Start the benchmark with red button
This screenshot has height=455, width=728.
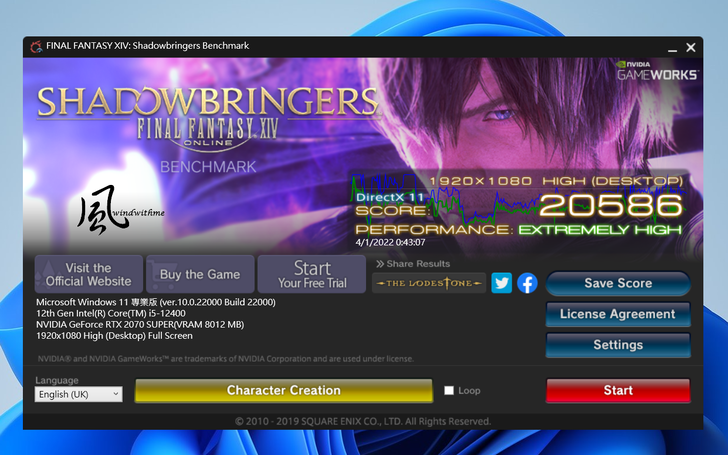click(618, 390)
